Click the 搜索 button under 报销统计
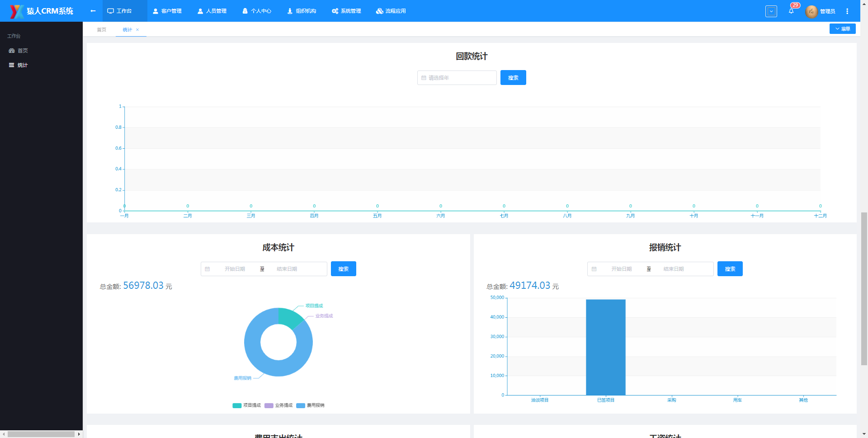The image size is (868, 438). tap(730, 269)
